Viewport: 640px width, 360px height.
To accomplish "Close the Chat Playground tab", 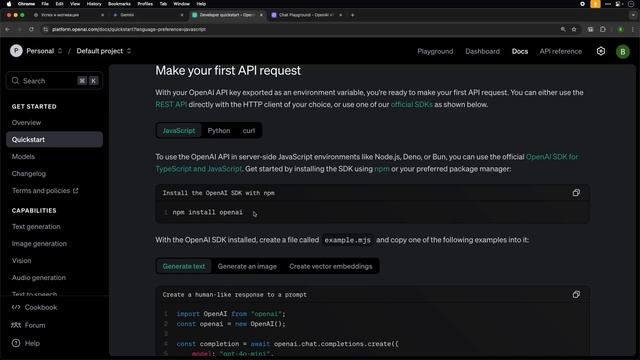I will pos(340,15).
